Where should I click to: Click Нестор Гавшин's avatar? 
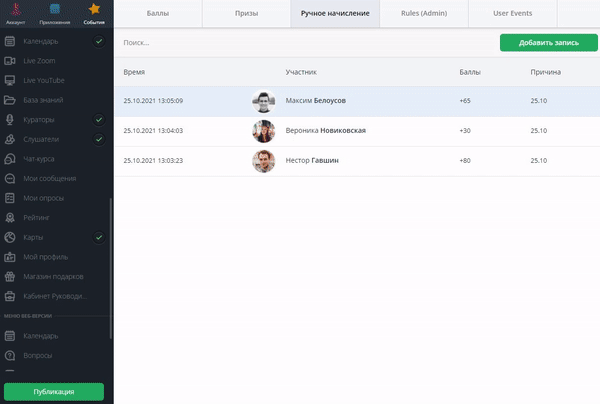tap(264, 161)
